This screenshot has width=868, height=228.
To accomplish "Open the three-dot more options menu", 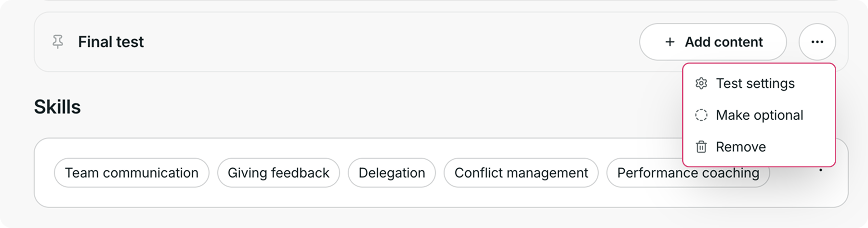I will click(817, 42).
